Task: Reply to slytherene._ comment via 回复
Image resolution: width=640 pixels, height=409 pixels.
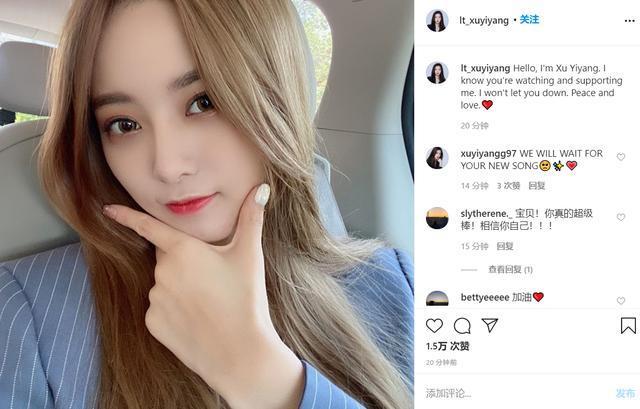Action: click(x=505, y=246)
